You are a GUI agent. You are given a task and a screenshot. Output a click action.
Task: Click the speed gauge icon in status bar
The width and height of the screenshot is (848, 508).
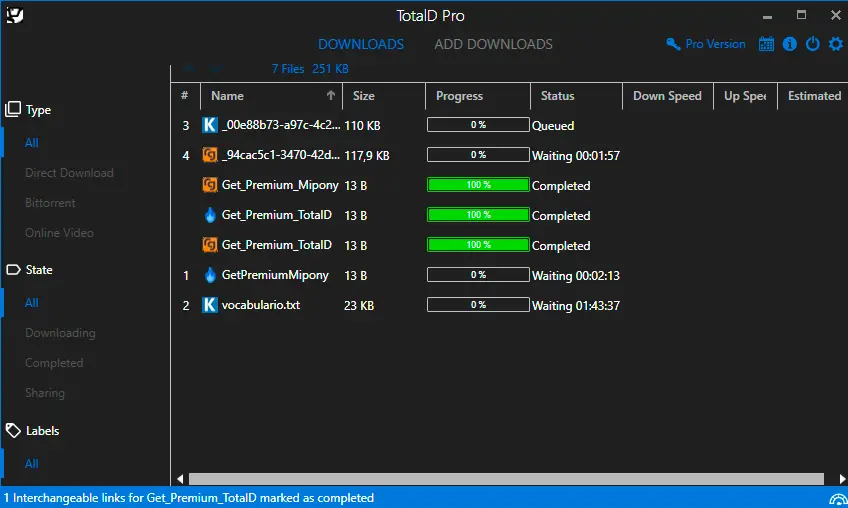coord(838,499)
